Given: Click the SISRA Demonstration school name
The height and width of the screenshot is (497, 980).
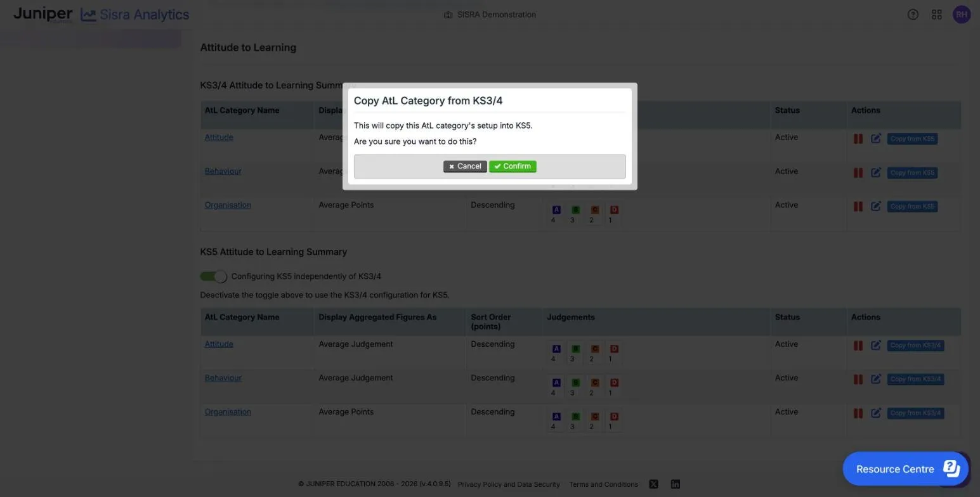Looking at the screenshot, I should (x=496, y=15).
